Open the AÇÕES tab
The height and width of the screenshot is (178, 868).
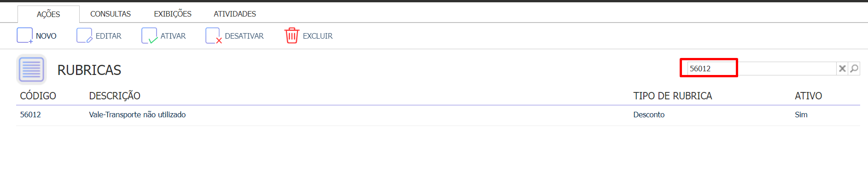[48, 14]
